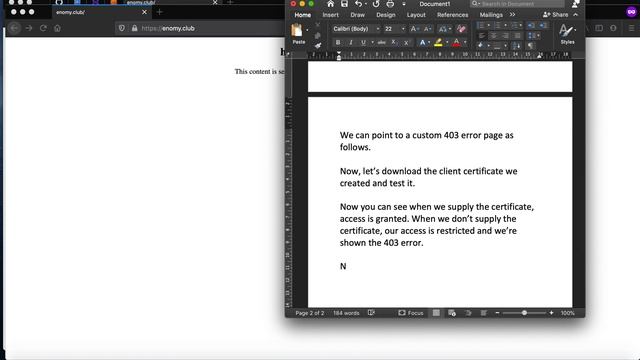Open the Insert ribbon tab

pos(330,15)
